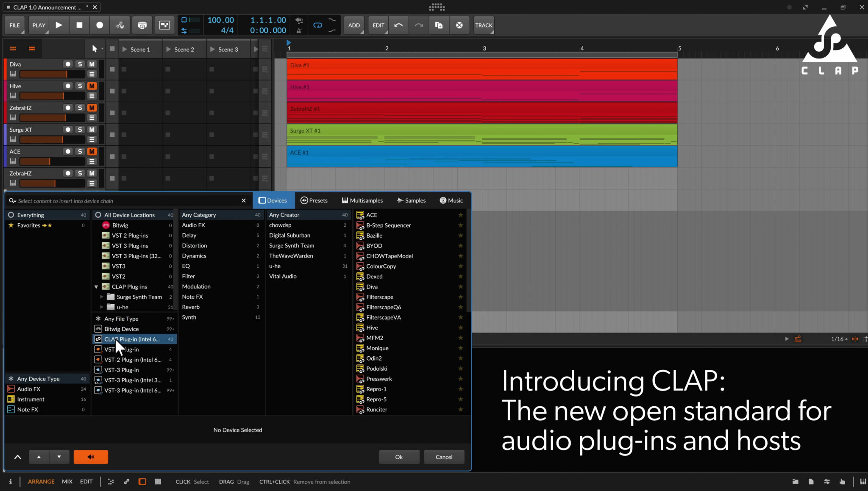
Task: Select the Devices browser tab icon
Action: pos(262,200)
